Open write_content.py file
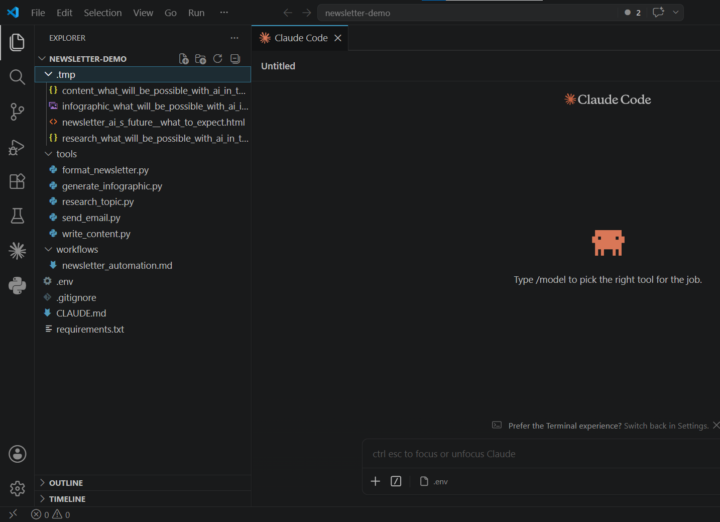Image resolution: width=720 pixels, height=522 pixels. tap(143, 234)
